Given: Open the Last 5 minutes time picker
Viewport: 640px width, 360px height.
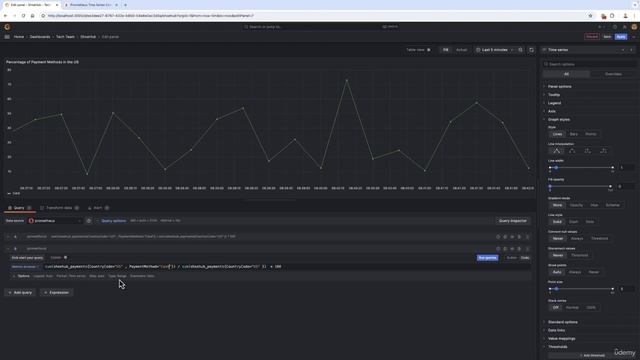Looking at the screenshot, I should [x=495, y=50].
